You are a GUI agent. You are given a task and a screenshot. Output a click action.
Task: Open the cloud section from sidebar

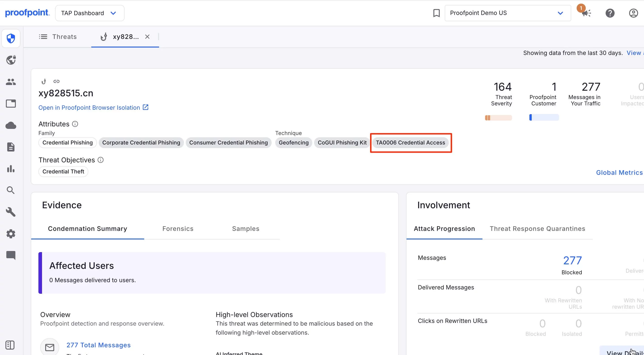(x=11, y=125)
